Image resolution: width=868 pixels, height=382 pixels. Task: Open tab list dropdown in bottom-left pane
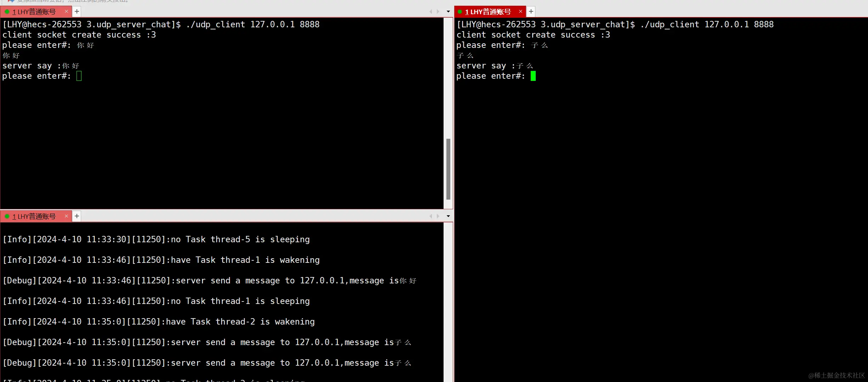(x=448, y=216)
